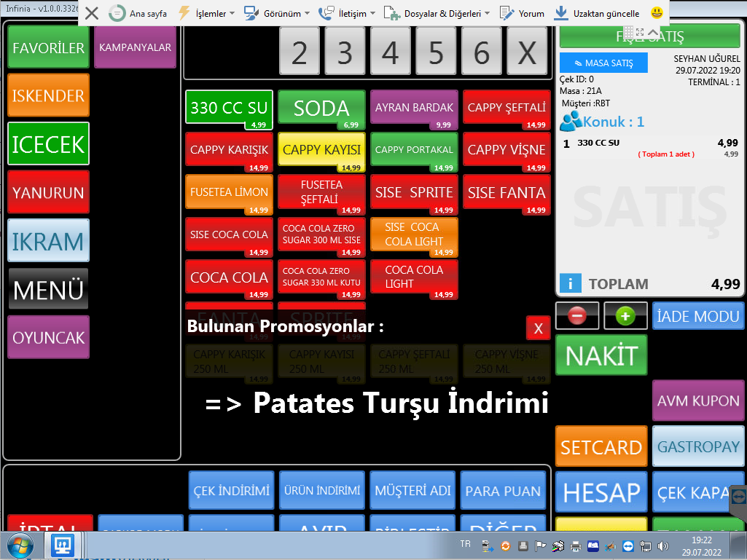
Task: Select the ISKENDER category
Action: [x=49, y=95]
